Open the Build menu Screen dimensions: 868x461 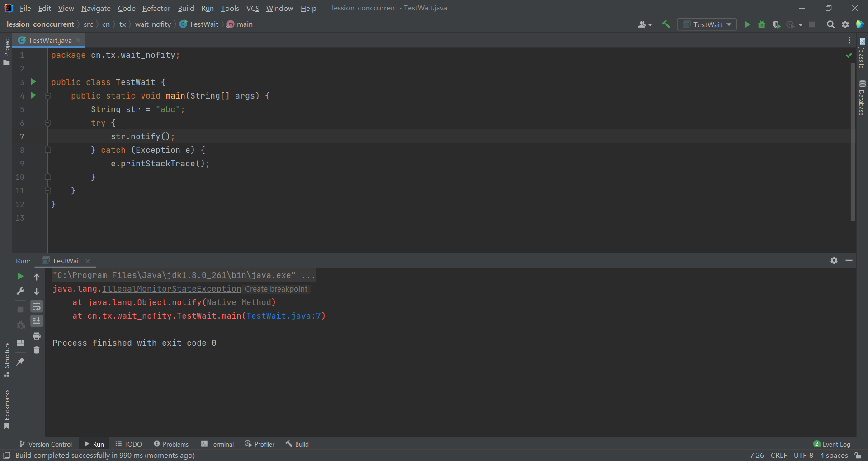[186, 8]
